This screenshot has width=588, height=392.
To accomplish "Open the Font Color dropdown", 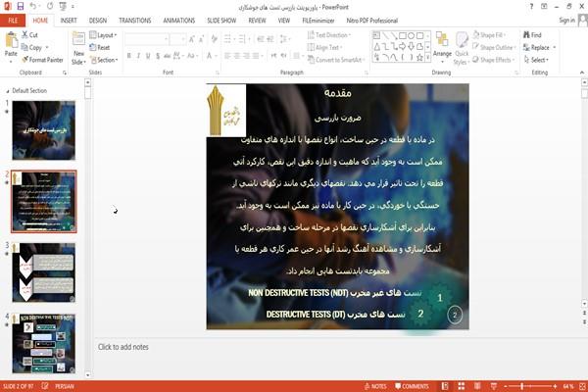I will click(215, 56).
